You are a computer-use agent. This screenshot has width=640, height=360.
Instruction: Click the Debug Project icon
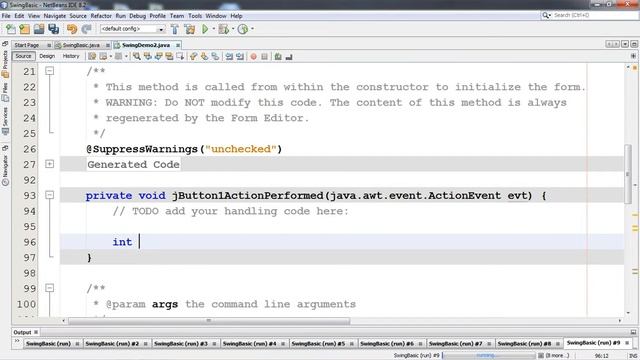[x=223, y=29]
